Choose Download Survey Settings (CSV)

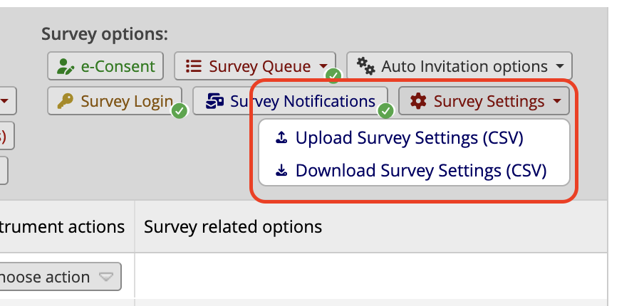coord(420,171)
